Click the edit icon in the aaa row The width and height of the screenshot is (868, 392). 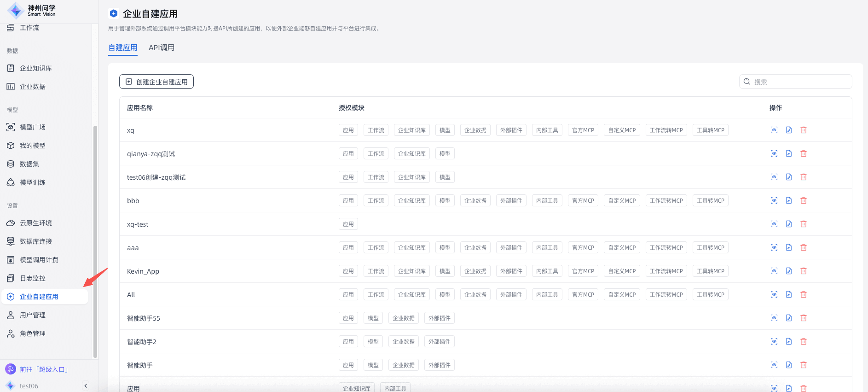[x=788, y=248]
